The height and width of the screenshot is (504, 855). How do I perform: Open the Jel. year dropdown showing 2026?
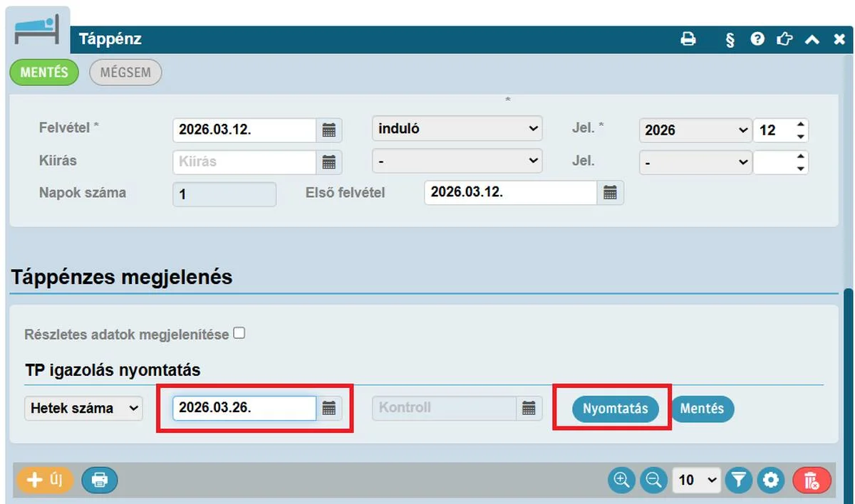695,130
